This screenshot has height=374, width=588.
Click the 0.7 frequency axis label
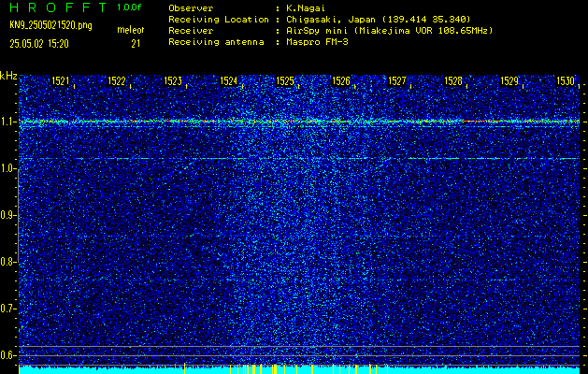click(x=7, y=309)
